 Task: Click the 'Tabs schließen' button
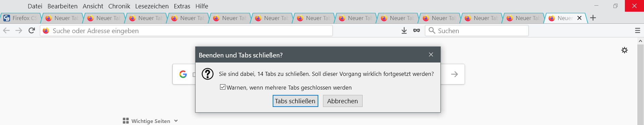(295, 101)
